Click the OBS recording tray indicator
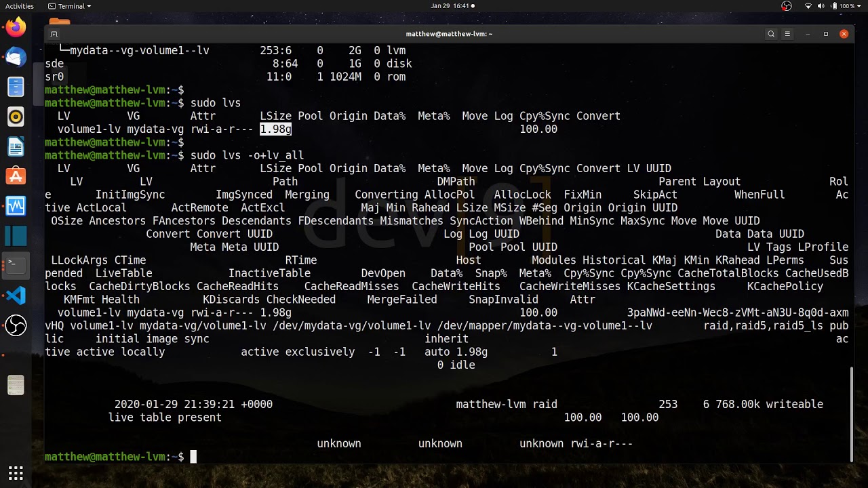 [x=787, y=6]
